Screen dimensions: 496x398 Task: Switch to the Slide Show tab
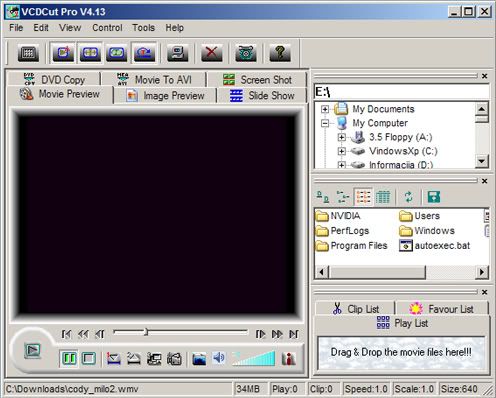point(262,96)
